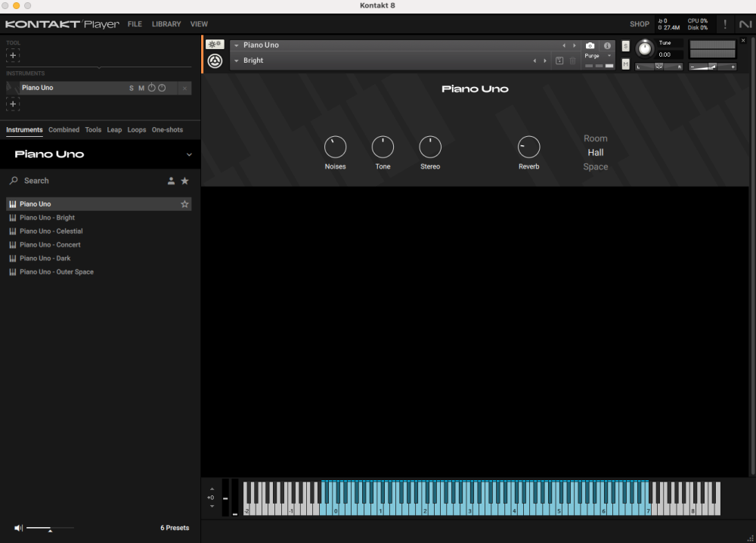Remove Piano Uno from the instrument rack
Screen dimensions: 756x543
pos(184,88)
